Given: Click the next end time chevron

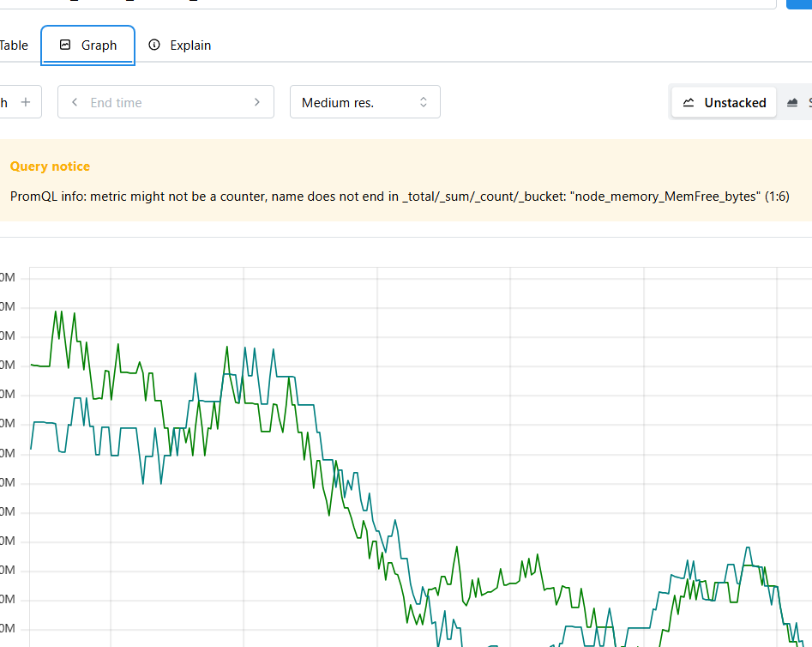Looking at the screenshot, I should click(x=257, y=102).
